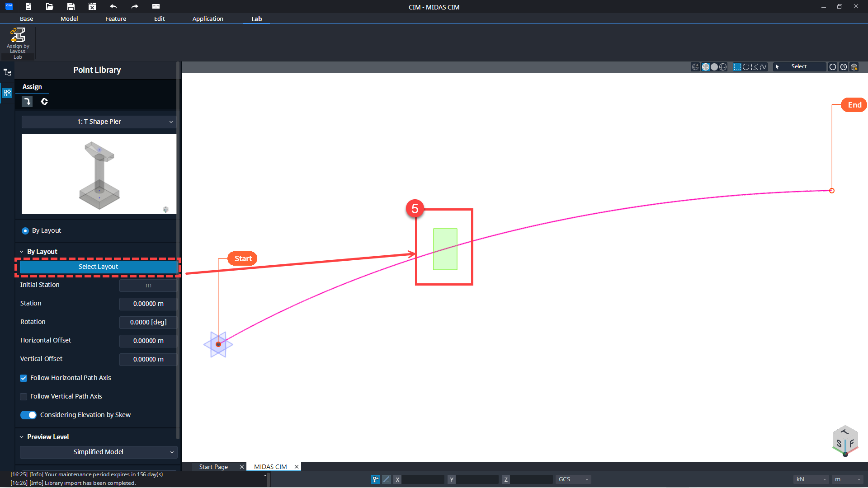Viewport: 868px width, 488px height.
Task: Save the project with the floppy disk icon
Action: coord(71,6)
